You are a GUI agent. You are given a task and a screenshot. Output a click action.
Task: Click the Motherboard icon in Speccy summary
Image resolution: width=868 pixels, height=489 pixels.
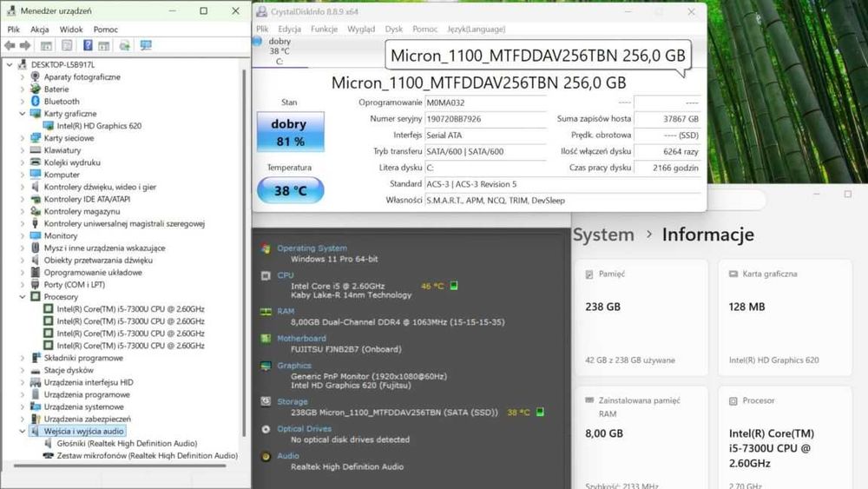click(266, 339)
